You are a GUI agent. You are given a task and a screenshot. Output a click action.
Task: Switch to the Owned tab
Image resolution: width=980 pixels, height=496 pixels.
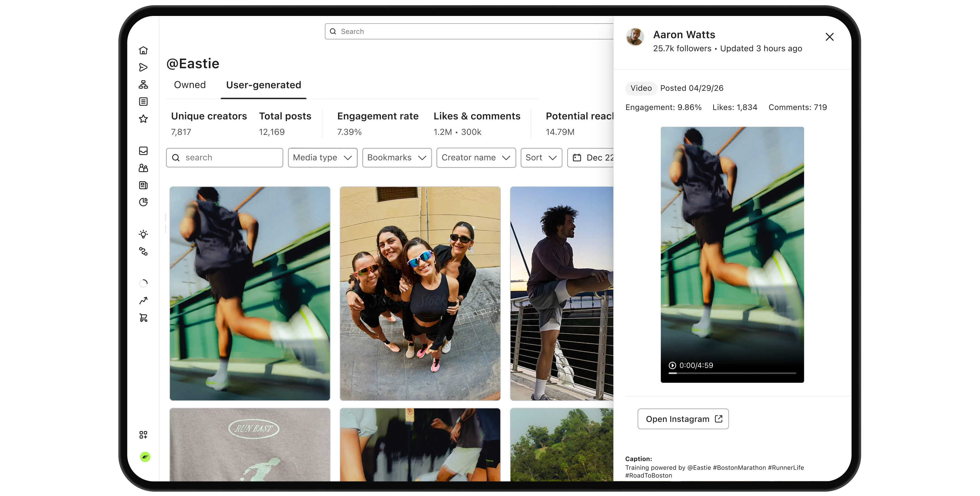pos(190,85)
